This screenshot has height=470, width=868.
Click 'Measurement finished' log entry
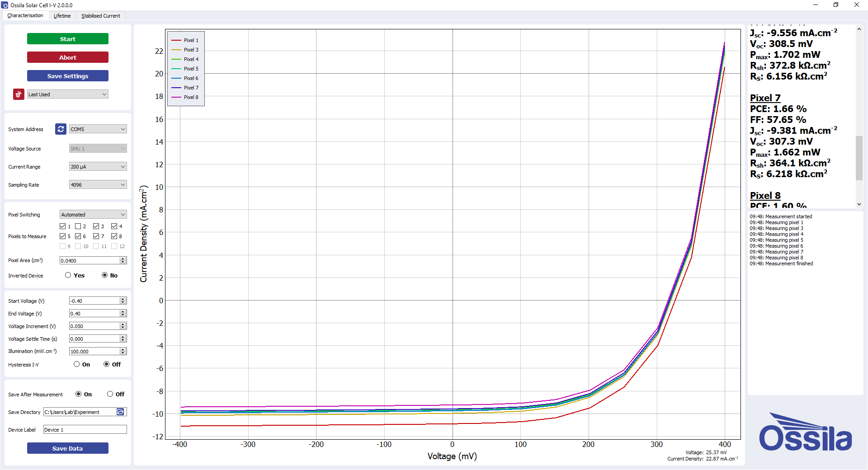pyautogui.click(x=781, y=263)
